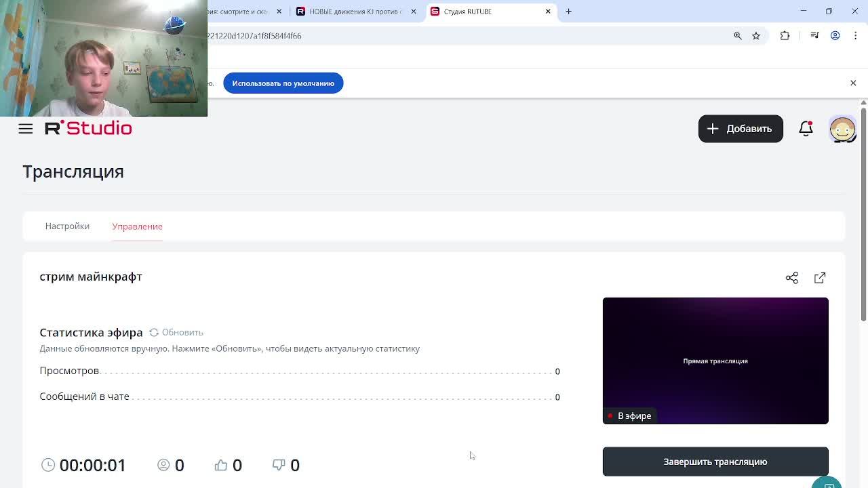
Task: Click the В эфире live badge
Action: 629,416
